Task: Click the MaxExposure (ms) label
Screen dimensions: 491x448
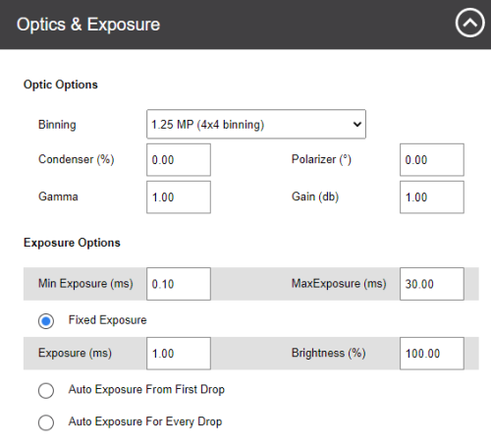Action: coord(339,283)
